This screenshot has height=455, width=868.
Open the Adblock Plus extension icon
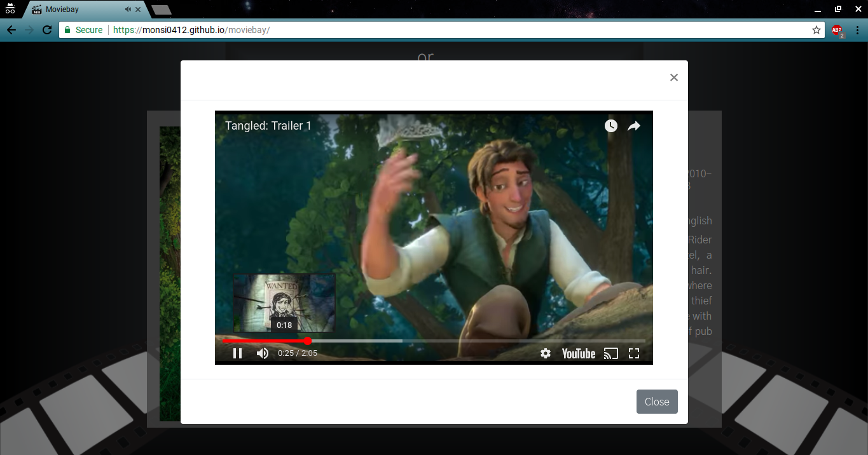pyautogui.click(x=837, y=31)
